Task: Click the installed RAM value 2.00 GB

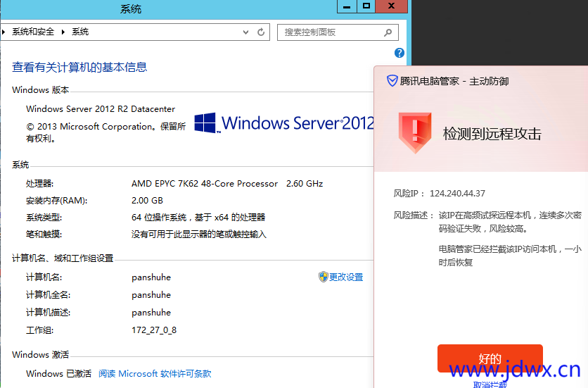Action: 147,201
